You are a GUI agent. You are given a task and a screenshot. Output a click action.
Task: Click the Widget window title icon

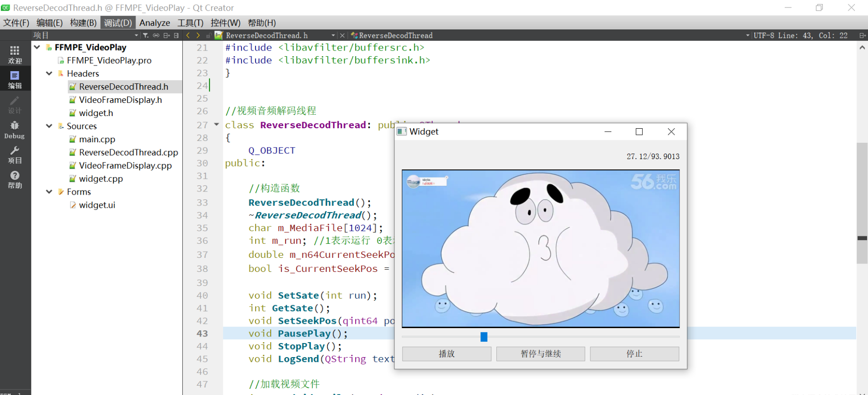click(402, 132)
